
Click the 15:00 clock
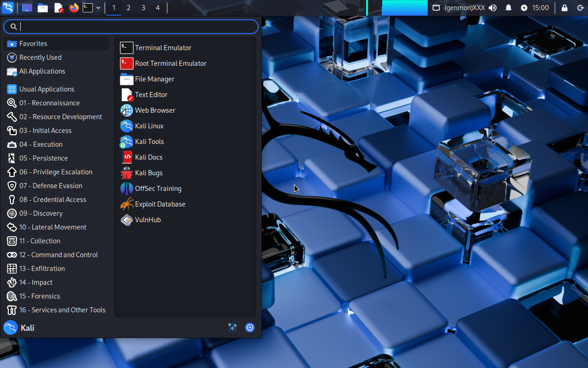[x=541, y=8]
